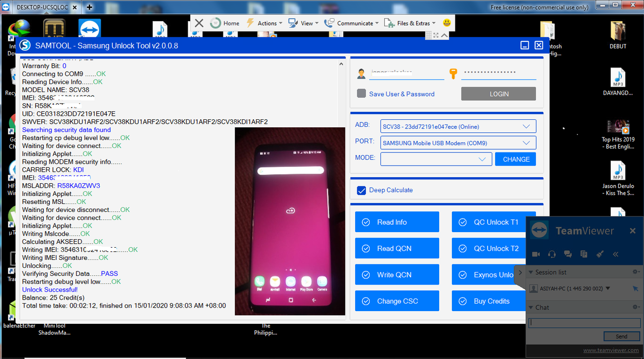
Task: Click the X icon on TeamViewer toolbar
Action: coord(199,23)
